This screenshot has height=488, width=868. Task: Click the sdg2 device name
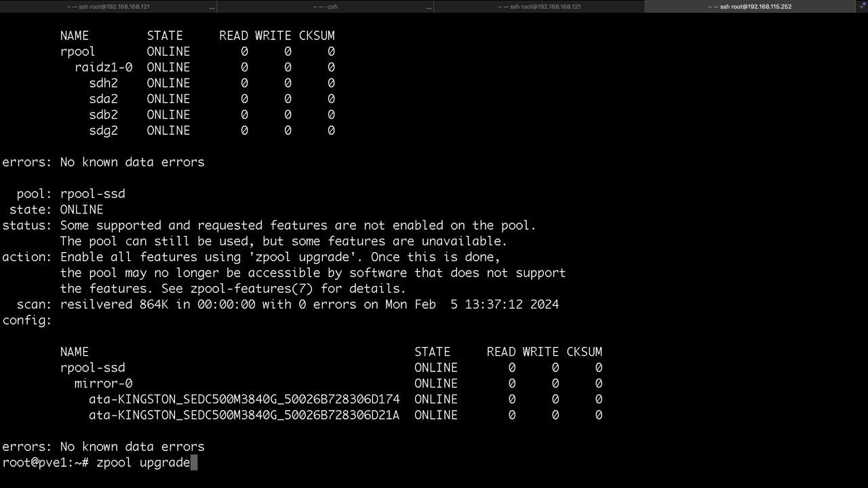point(103,131)
